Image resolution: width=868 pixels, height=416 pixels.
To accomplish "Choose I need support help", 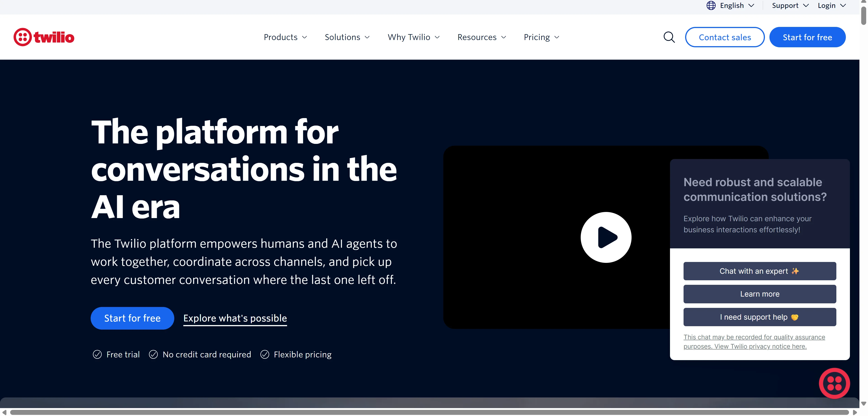I will coord(759,317).
